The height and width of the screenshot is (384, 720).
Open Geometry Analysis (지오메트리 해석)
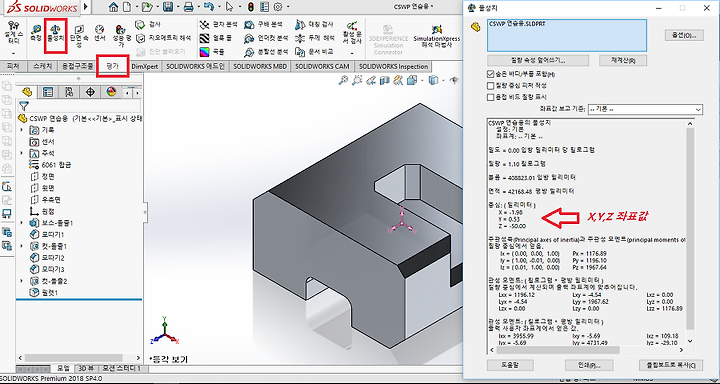point(163,38)
